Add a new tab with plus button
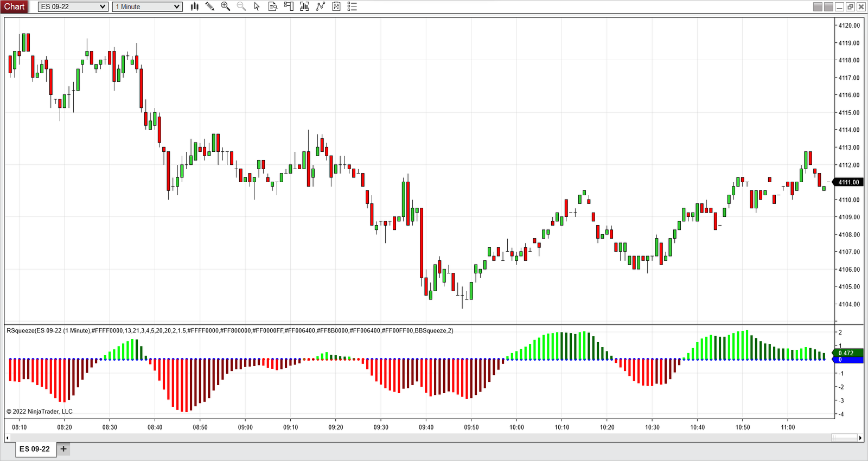Viewport: 868px width, 461px height. 63,449
